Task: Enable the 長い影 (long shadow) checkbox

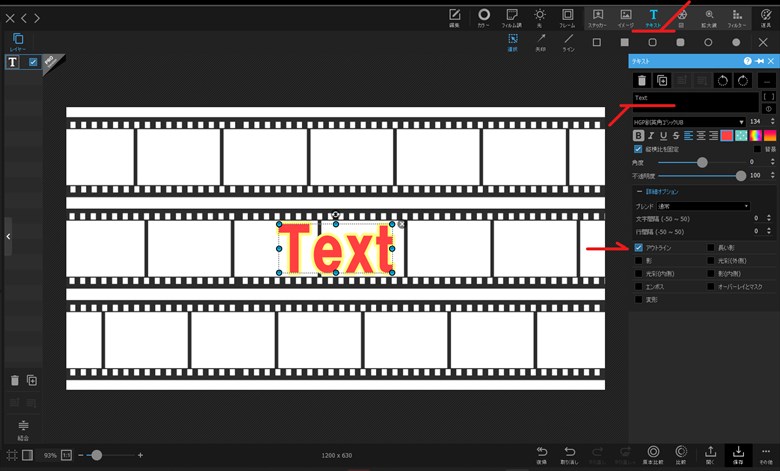Action: coord(711,247)
